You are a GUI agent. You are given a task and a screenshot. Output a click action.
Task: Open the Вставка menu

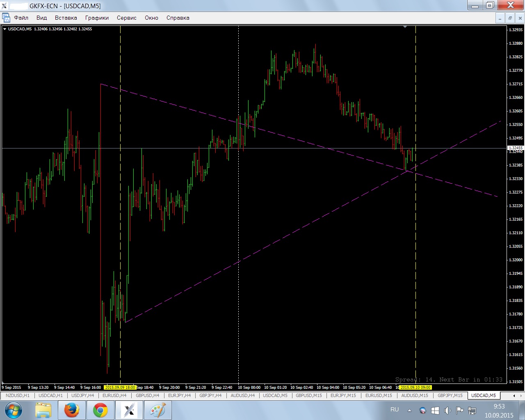pyautogui.click(x=66, y=18)
